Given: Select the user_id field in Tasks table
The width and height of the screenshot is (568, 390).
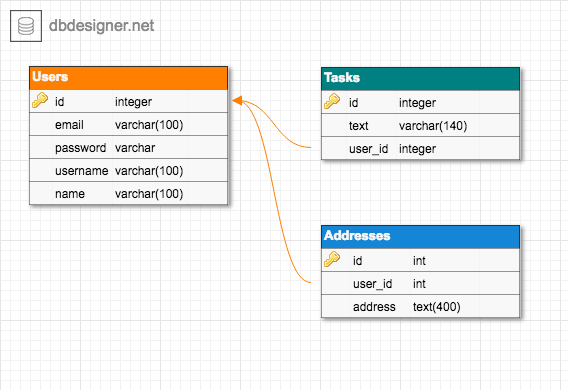Looking at the screenshot, I should [x=368, y=149].
